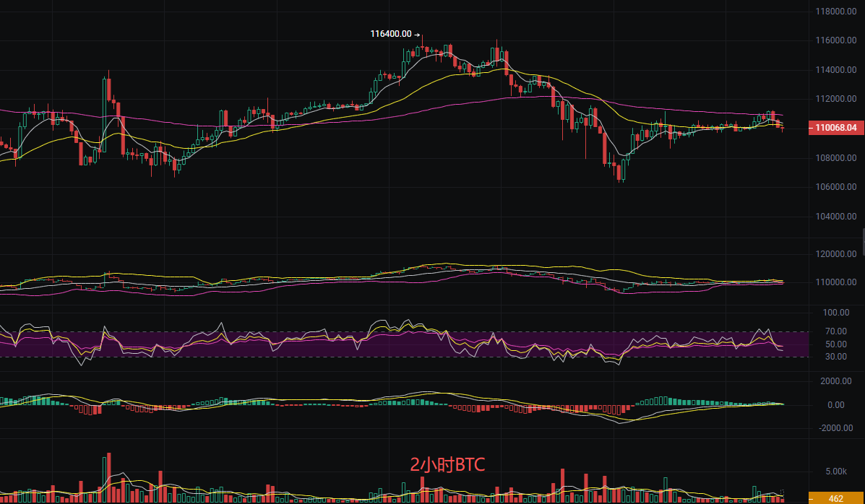Select the RSI 30.00 oversold level label
The image size is (865, 504).
(835, 357)
